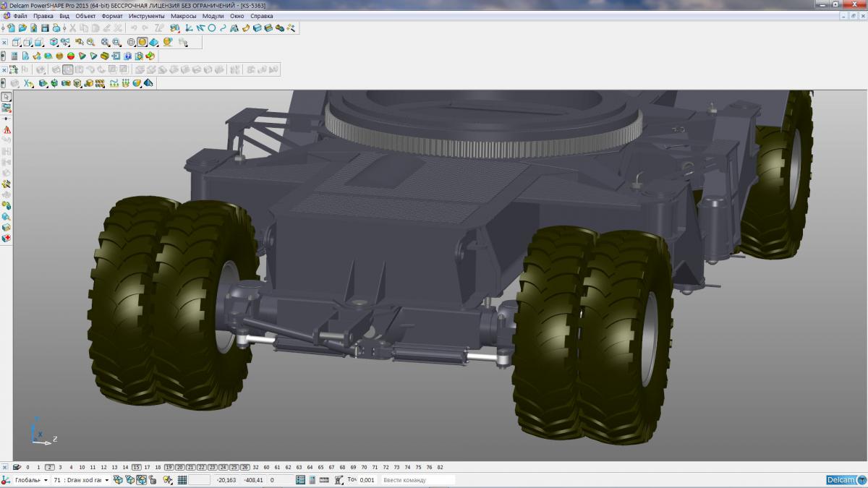
Task: Open the Вид menu
Action: pos(64,16)
